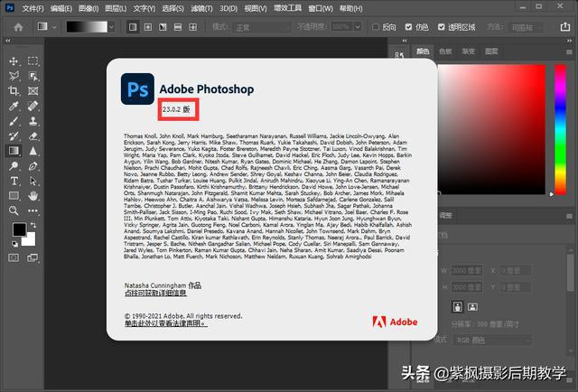Screen dimensions: 578x392
Task: Choose Radial Gradient style
Action: [x=148, y=27]
